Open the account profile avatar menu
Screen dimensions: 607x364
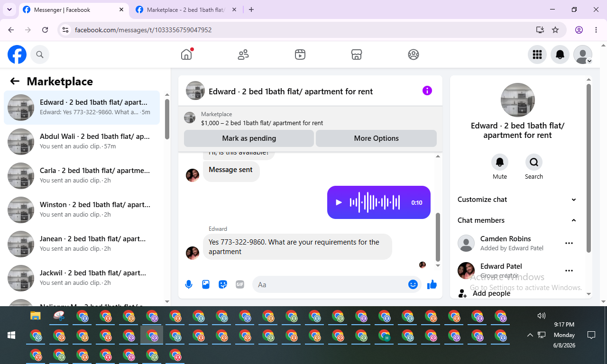click(x=583, y=55)
